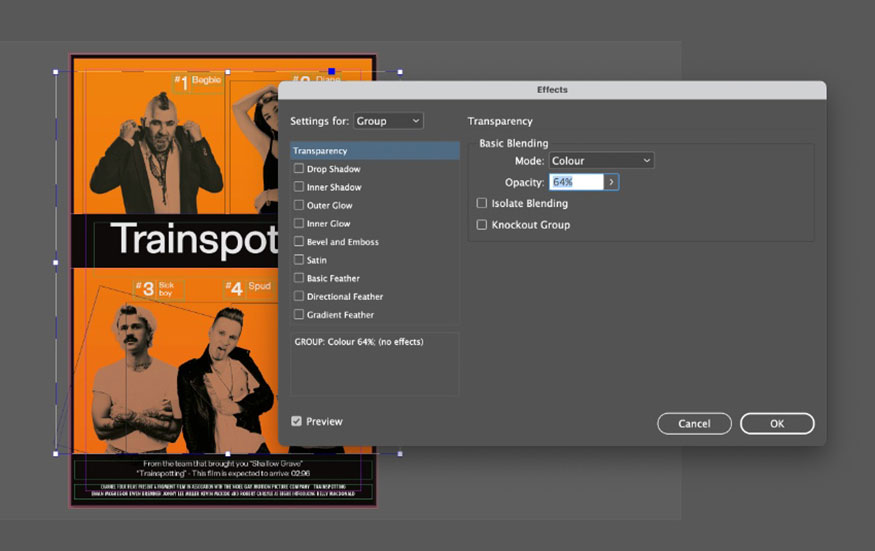The width and height of the screenshot is (875, 551).
Task: Click the Cancel button
Action: point(694,424)
